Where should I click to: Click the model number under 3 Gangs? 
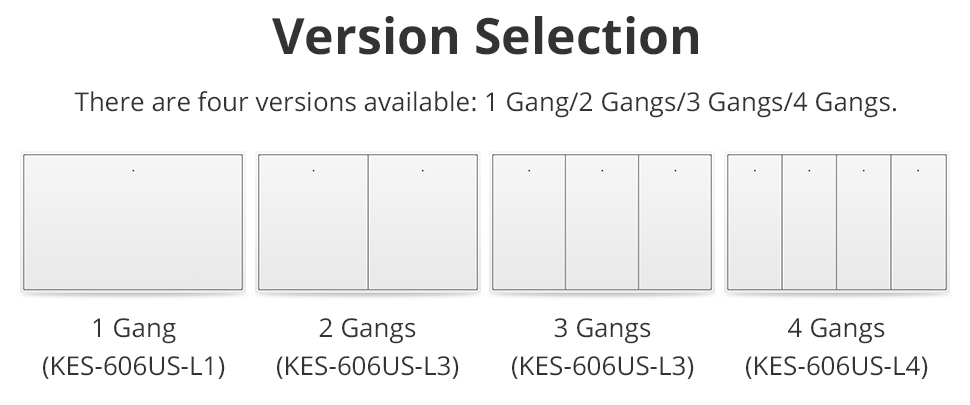coord(602,367)
